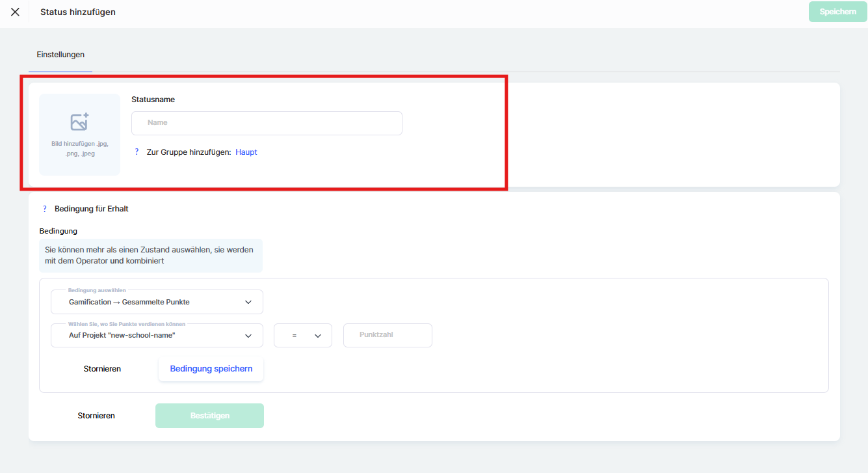
Task: Click the add-image icon in upload box
Action: pos(79,122)
